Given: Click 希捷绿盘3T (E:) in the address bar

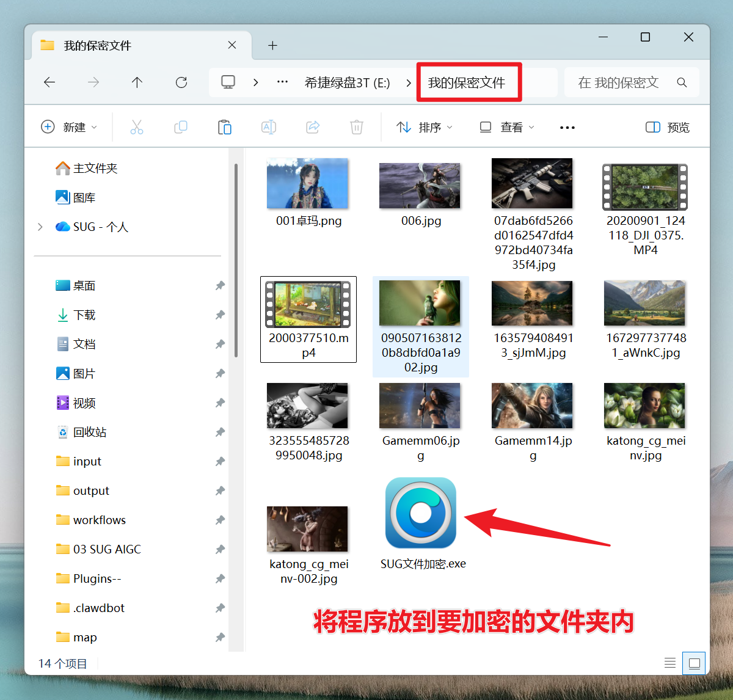Looking at the screenshot, I should [347, 82].
